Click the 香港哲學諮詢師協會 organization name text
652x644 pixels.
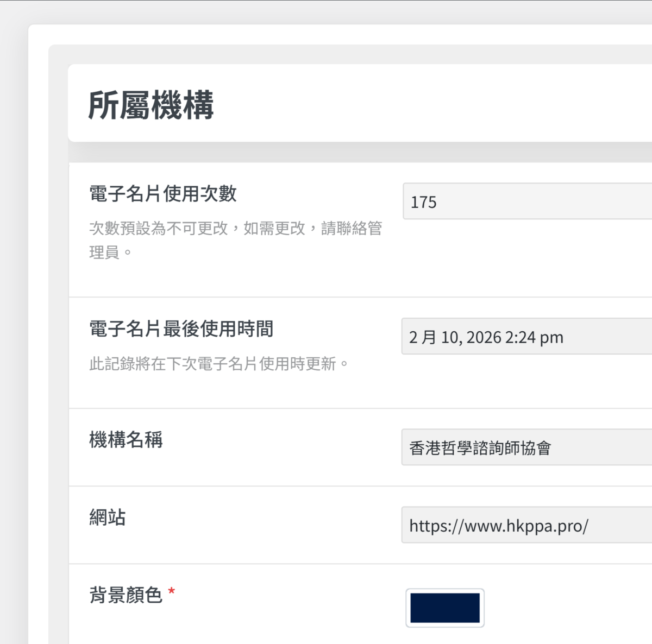[x=480, y=448]
